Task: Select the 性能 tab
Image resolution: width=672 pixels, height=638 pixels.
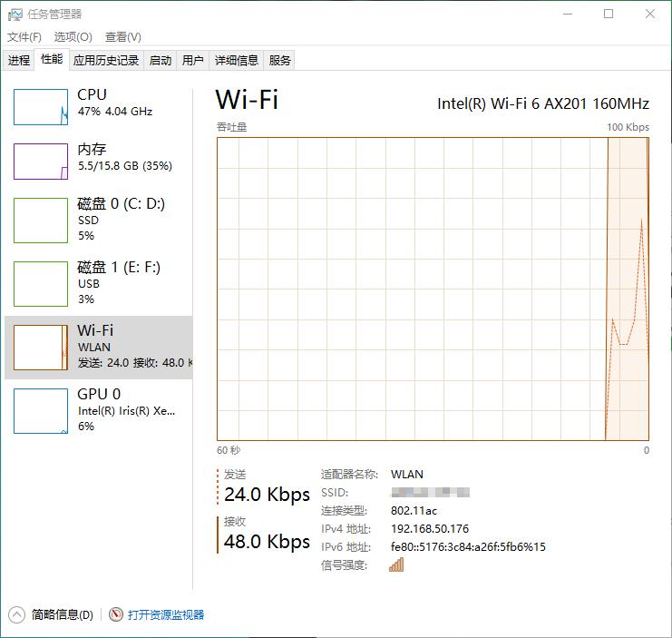Action: [x=52, y=59]
